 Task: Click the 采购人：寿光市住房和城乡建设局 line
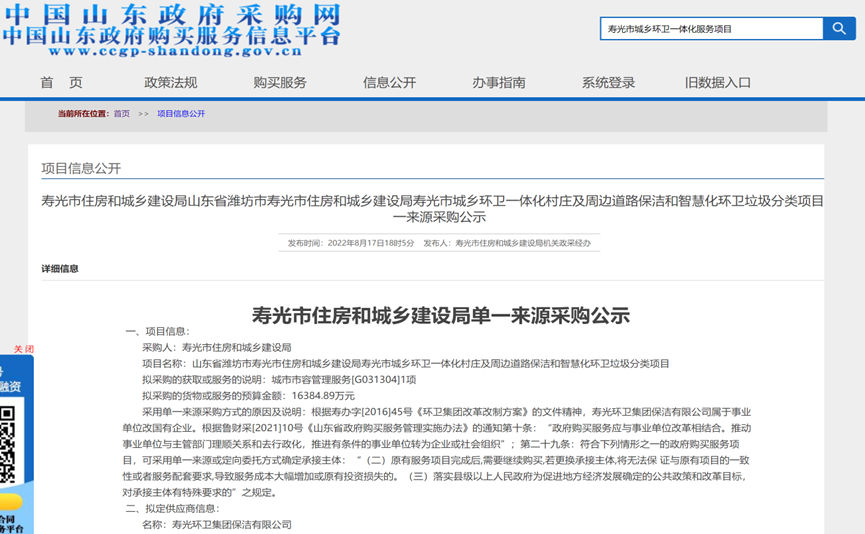217,348
